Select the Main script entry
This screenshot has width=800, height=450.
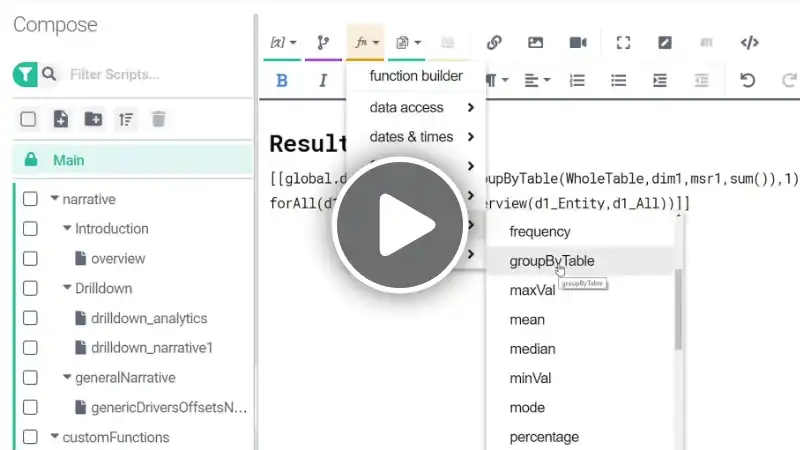(x=133, y=160)
